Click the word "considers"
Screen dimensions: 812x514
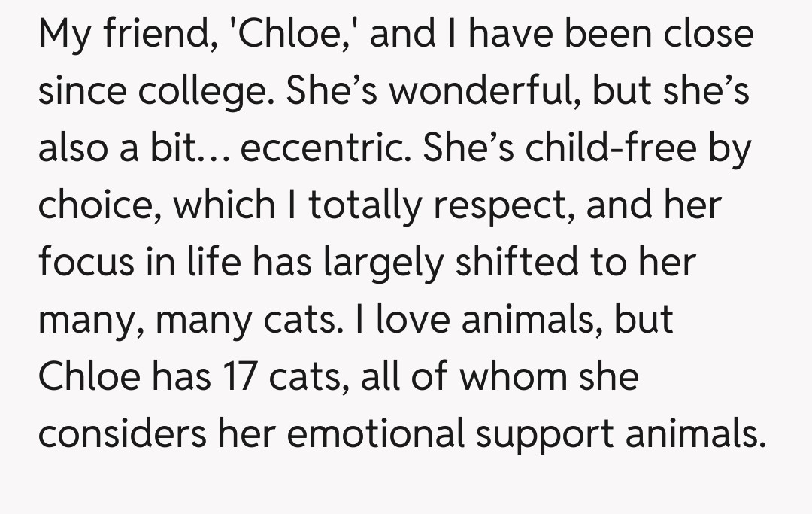[123, 433]
